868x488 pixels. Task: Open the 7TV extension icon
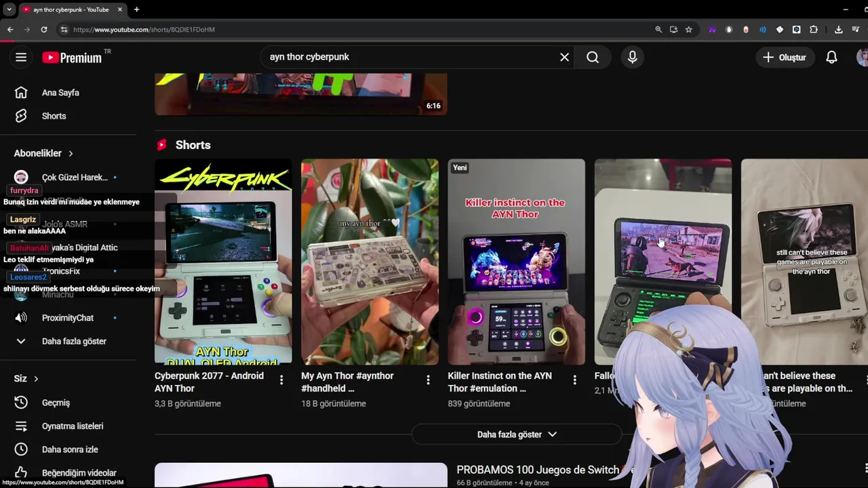(712, 30)
